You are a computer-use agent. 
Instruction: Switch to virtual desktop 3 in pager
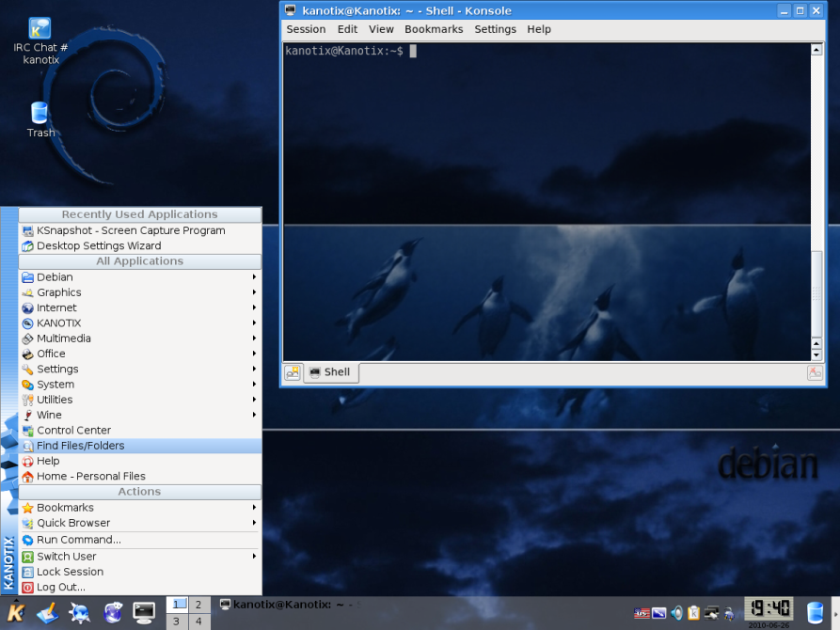(177, 622)
